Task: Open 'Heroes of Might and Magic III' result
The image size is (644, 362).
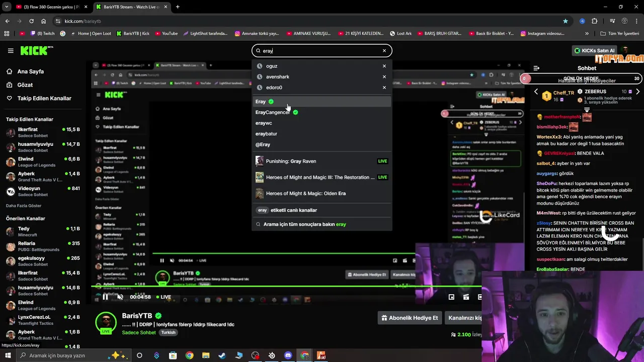Action: 322,177
